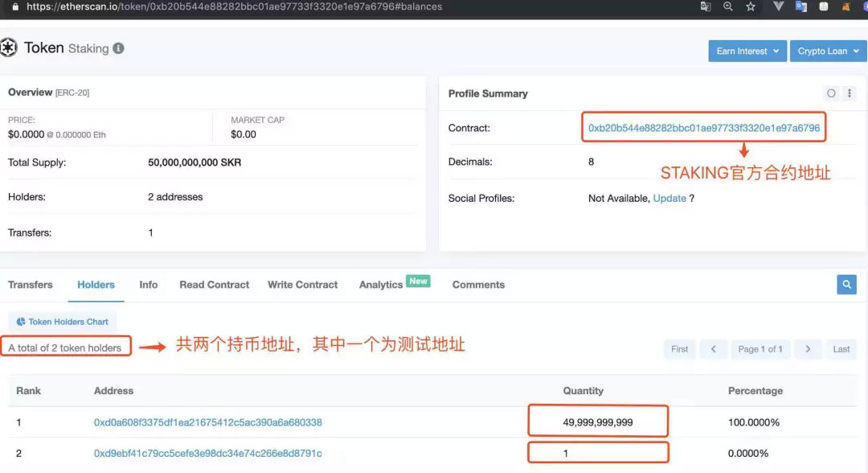Open the Google Translate extension icon
The image size is (868, 473).
point(801,6)
